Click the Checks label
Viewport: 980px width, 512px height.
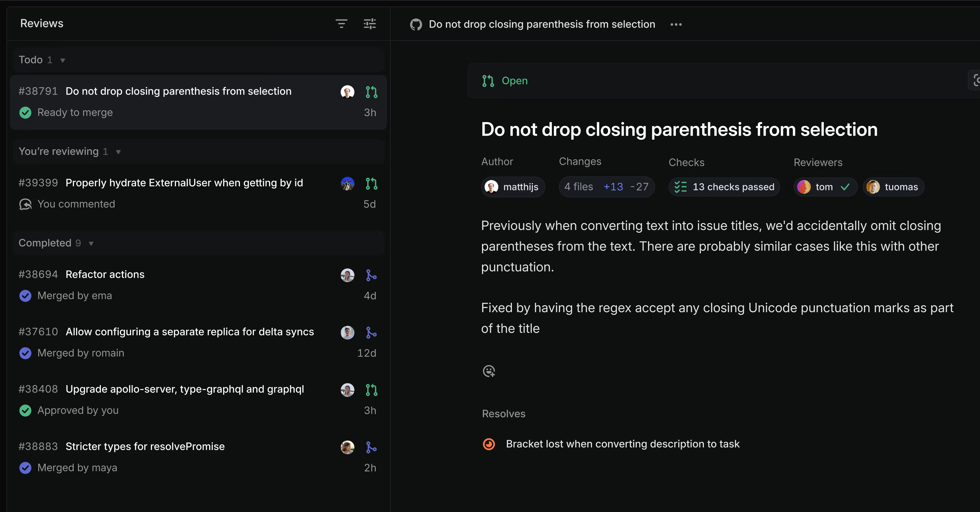[x=686, y=162]
